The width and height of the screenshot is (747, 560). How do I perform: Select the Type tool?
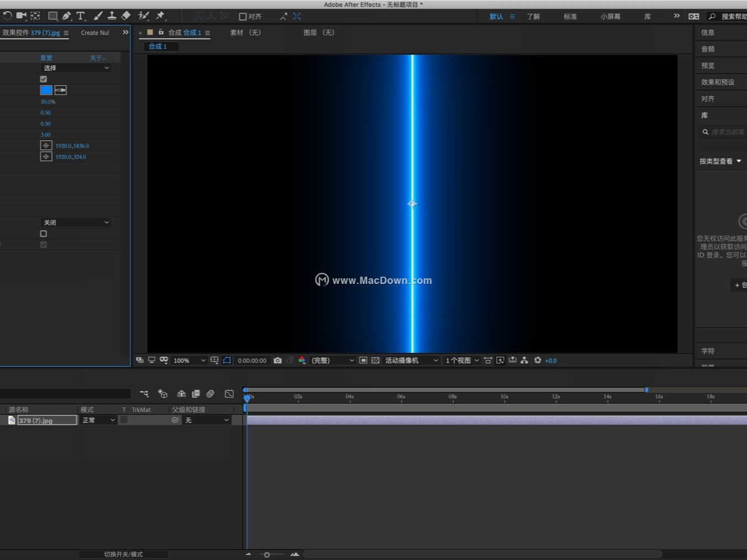click(x=81, y=16)
